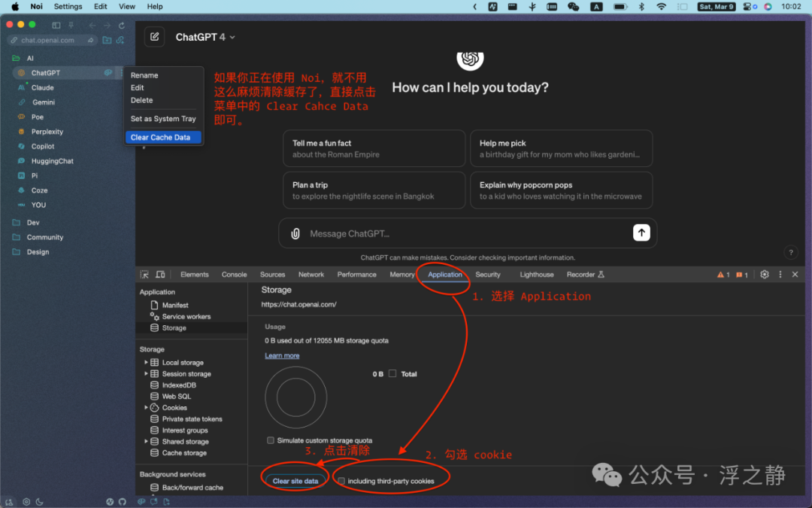Switch theme with the moon icon
Viewport: 812px width, 508px height.
pos(40,502)
